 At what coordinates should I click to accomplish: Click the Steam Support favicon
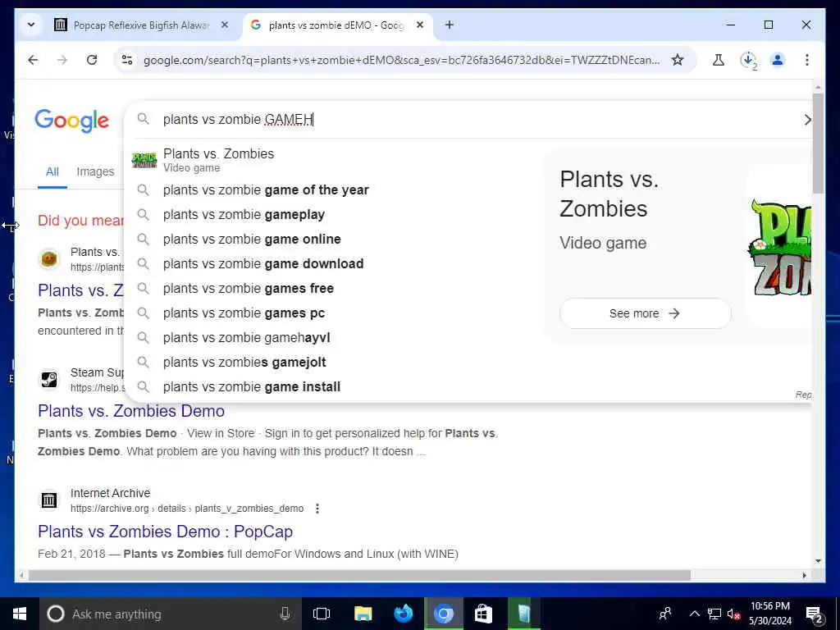click(48, 380)
